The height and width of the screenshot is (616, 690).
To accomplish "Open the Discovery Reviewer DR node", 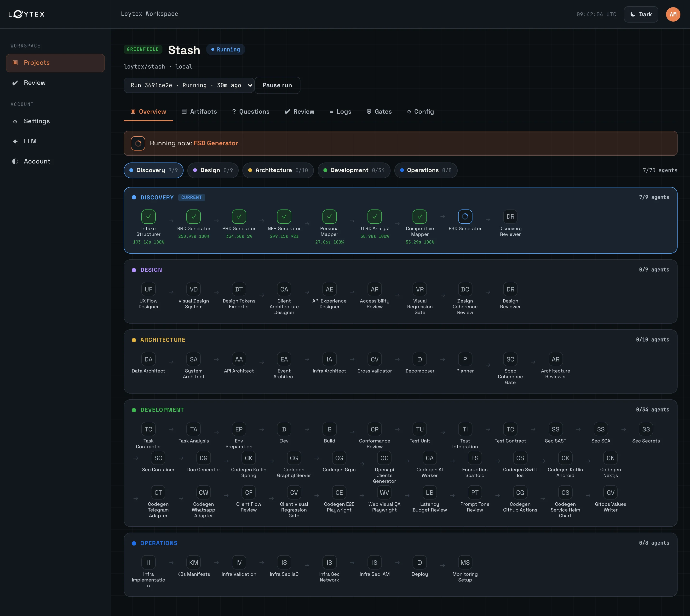I will [510, 217].
